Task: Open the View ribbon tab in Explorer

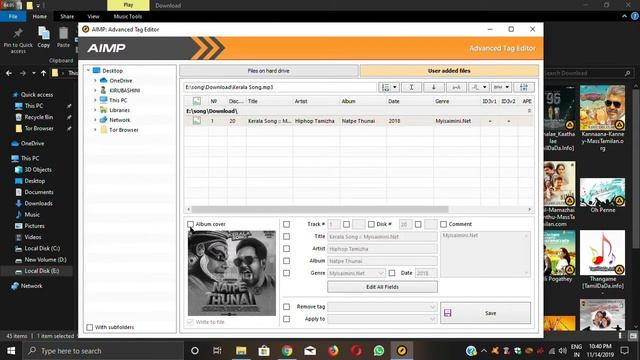Action: pos(93,17)
